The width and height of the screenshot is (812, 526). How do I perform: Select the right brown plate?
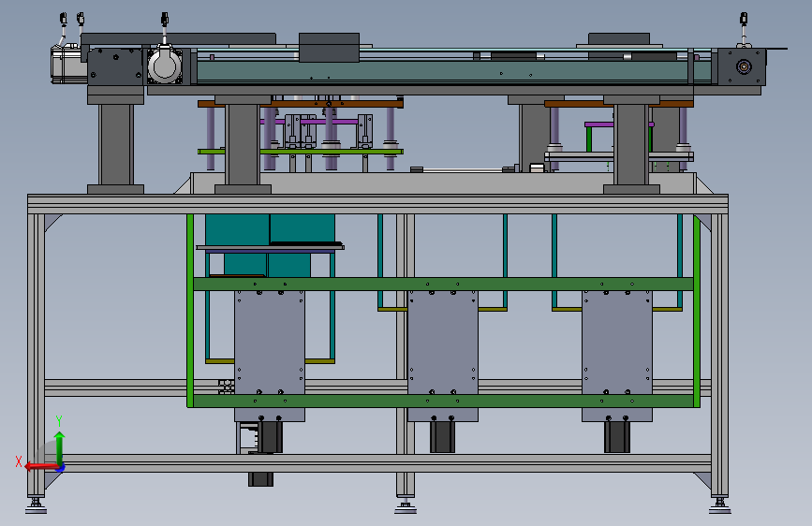click(619, 104)
